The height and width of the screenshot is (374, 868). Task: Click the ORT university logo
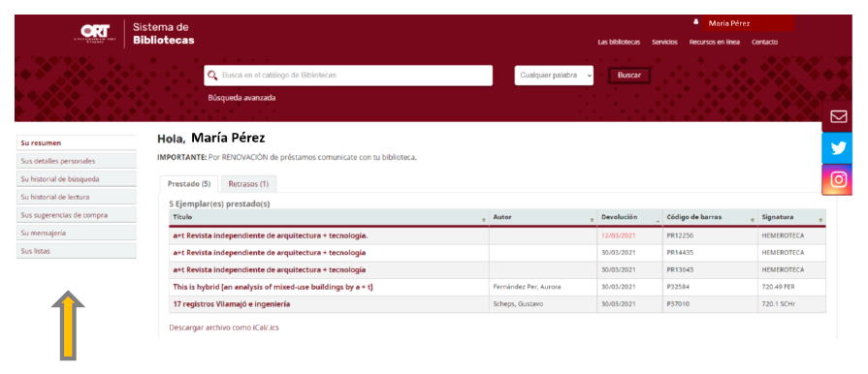click(95, 34)
